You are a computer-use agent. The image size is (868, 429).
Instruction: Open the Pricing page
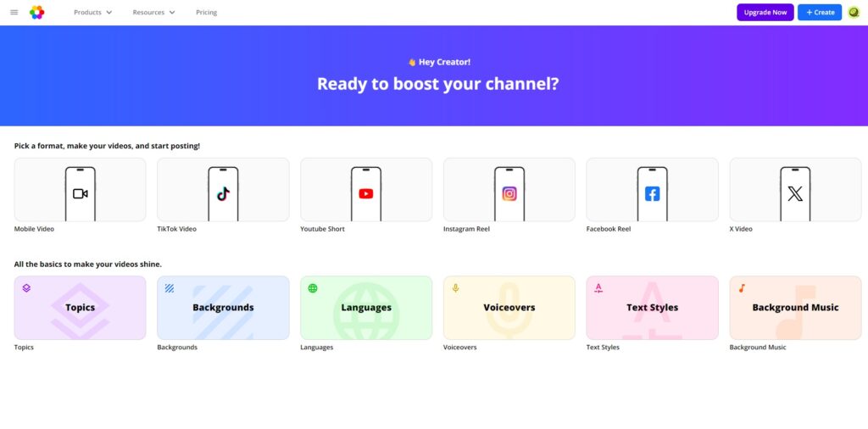point(207,12)
